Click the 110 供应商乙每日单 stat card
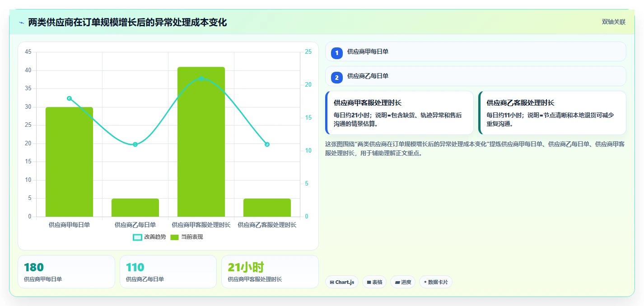 [168, 272]
